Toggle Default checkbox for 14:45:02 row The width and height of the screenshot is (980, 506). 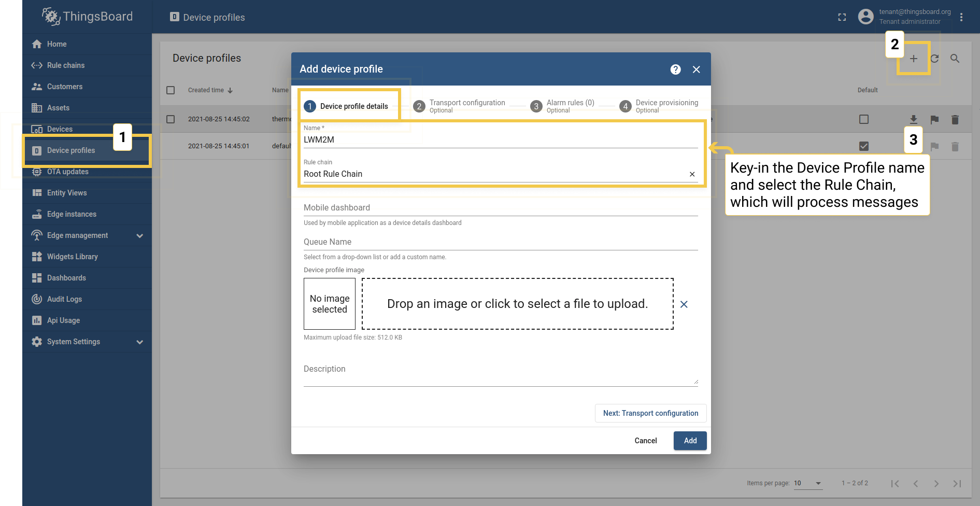coord(864,119)
